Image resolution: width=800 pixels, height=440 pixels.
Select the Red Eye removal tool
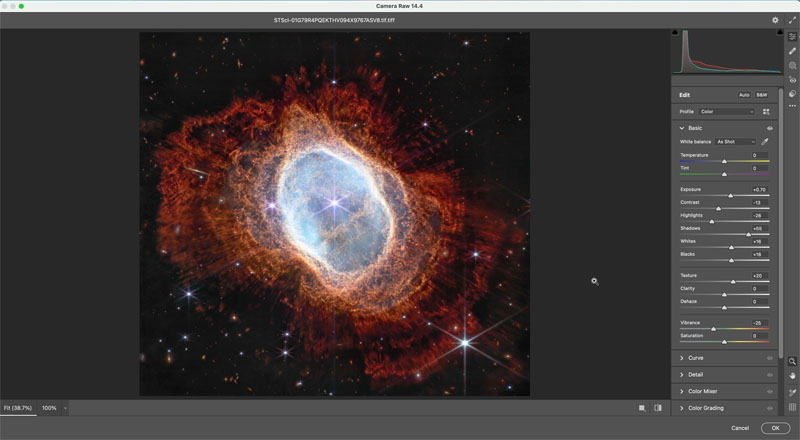point(792,80)
